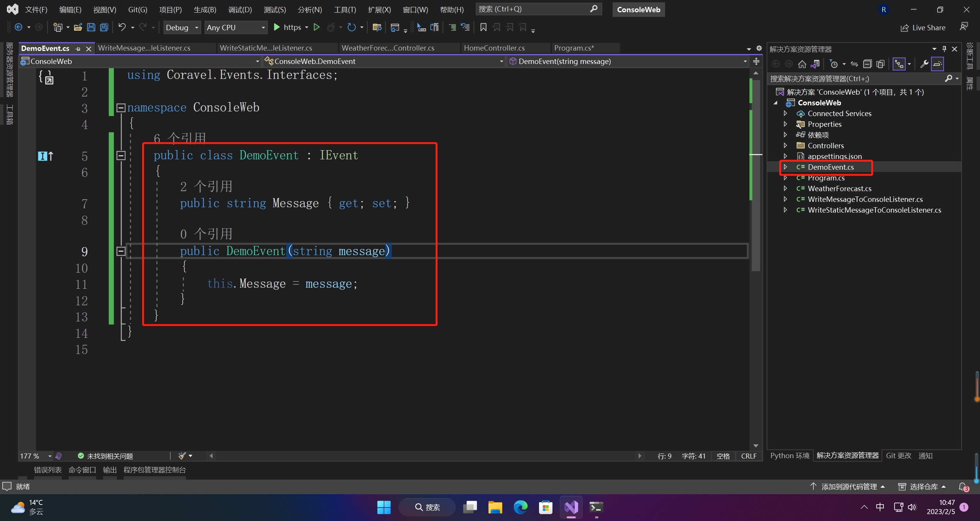Viewport: 980px width, 521px height.
Task: Toggle the Preview Selected Items button
Action: [x=937, y=64]
